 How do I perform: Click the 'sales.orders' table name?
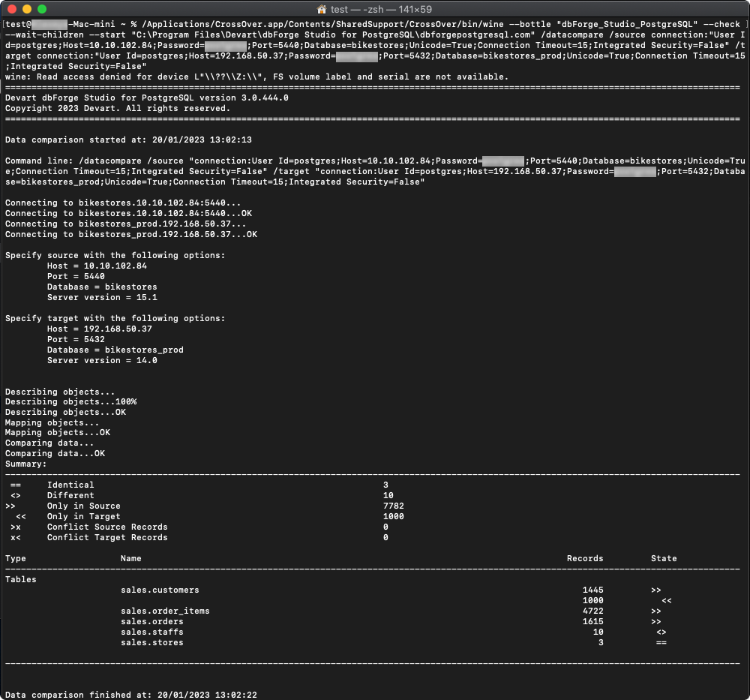152,622
